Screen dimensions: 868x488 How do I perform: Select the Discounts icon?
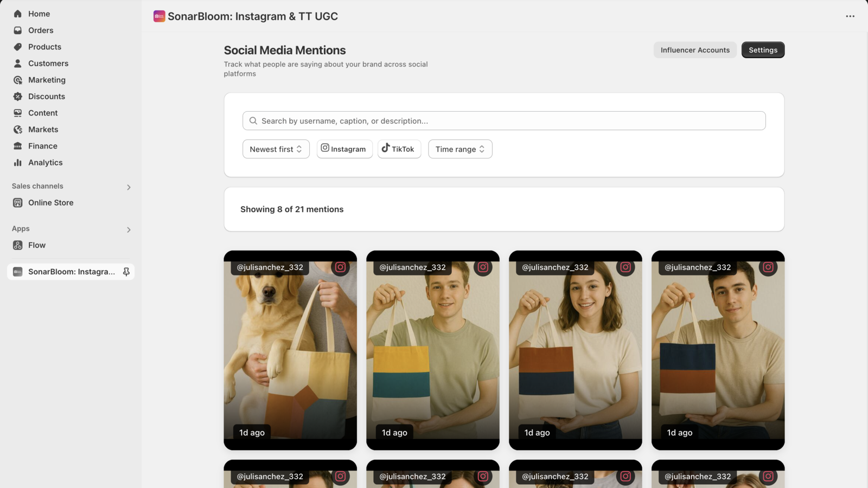pyautogui.click(x=18, y=96)
